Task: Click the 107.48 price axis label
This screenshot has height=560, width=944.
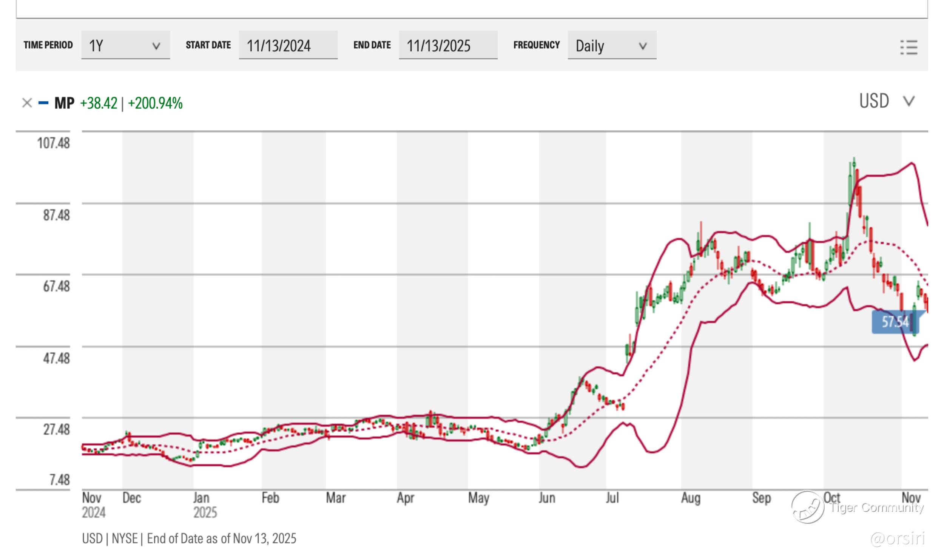Action: point(53,143)
